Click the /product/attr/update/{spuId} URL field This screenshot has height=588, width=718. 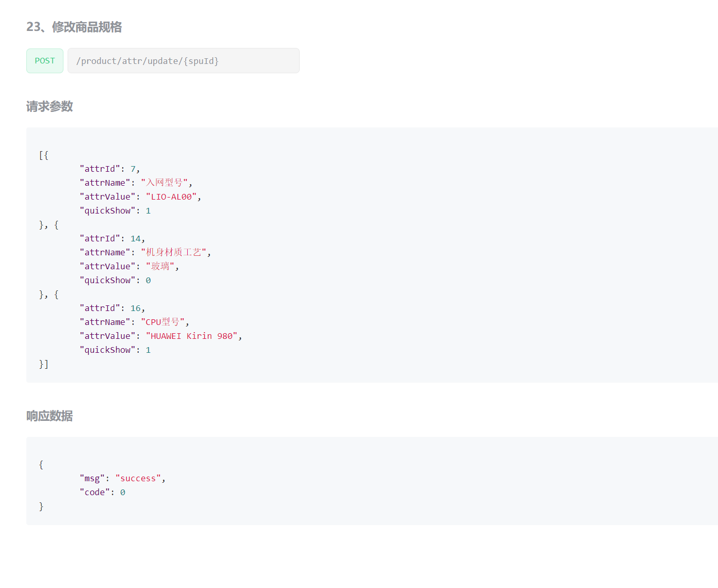[x=184, y=61]
